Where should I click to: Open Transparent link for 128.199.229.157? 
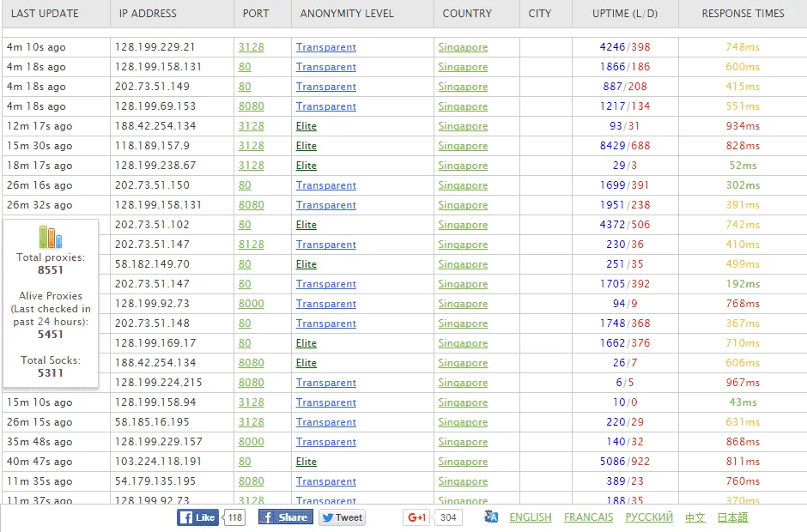pos(325,442)
